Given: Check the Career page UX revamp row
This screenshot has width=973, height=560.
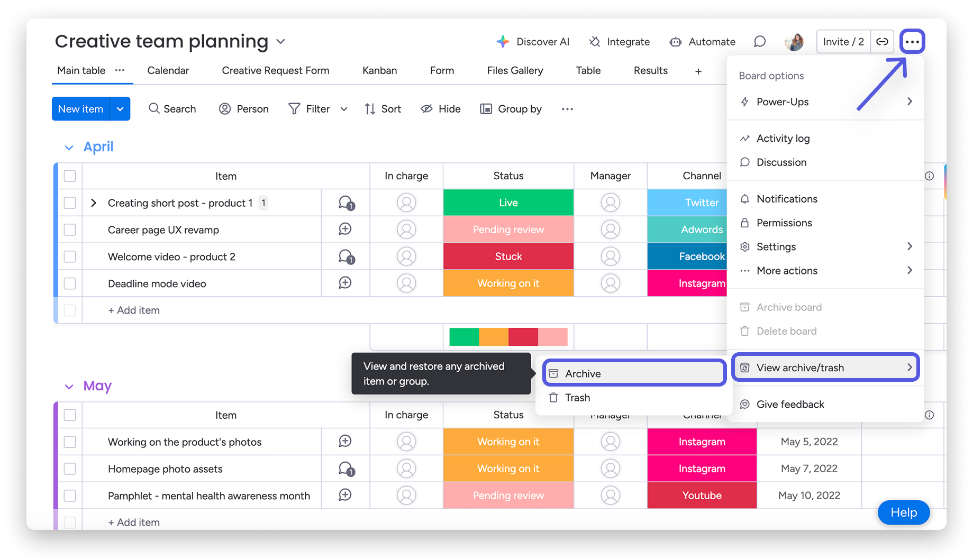Looking at the screenshot, I should click(x=70, y=229).
